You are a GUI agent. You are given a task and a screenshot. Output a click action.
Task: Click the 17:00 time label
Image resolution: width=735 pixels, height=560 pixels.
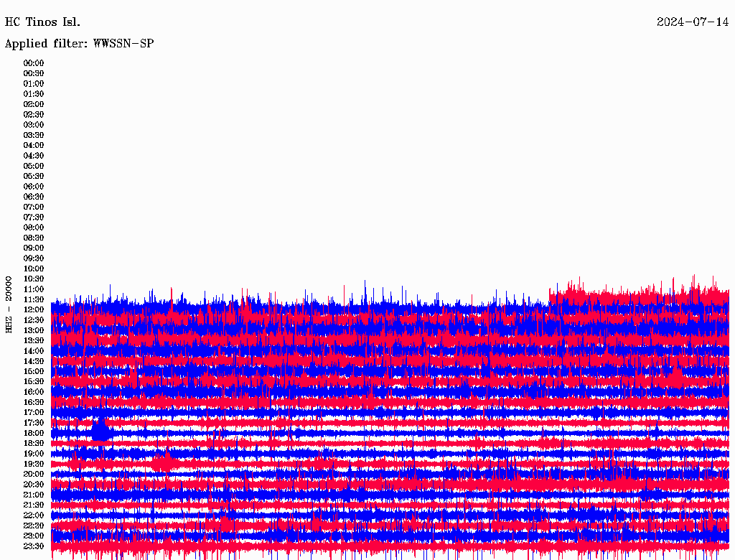tap(34, 413)
